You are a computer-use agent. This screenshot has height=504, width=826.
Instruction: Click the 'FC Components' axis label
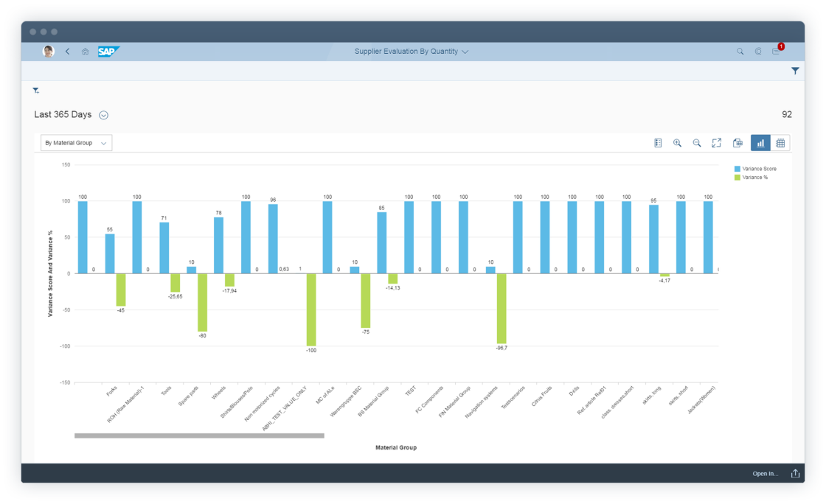coord(429,400)
